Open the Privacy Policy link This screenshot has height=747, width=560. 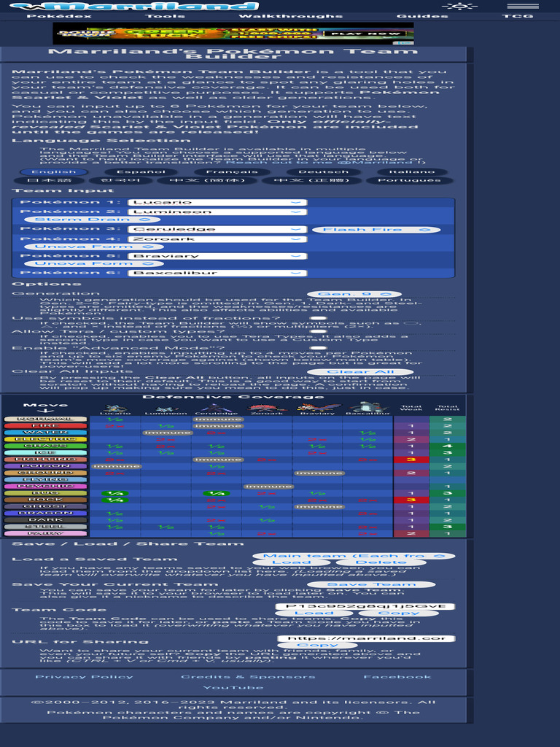85,677
